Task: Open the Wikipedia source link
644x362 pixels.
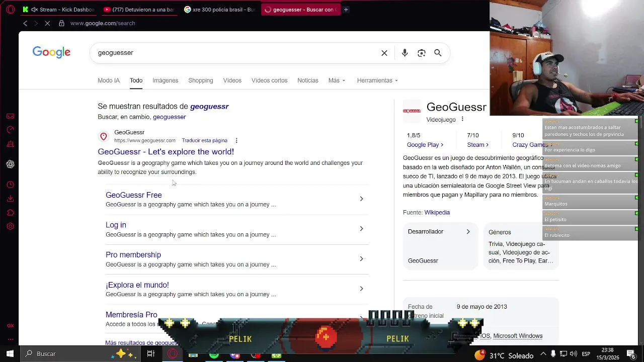Action: [437, 212]
